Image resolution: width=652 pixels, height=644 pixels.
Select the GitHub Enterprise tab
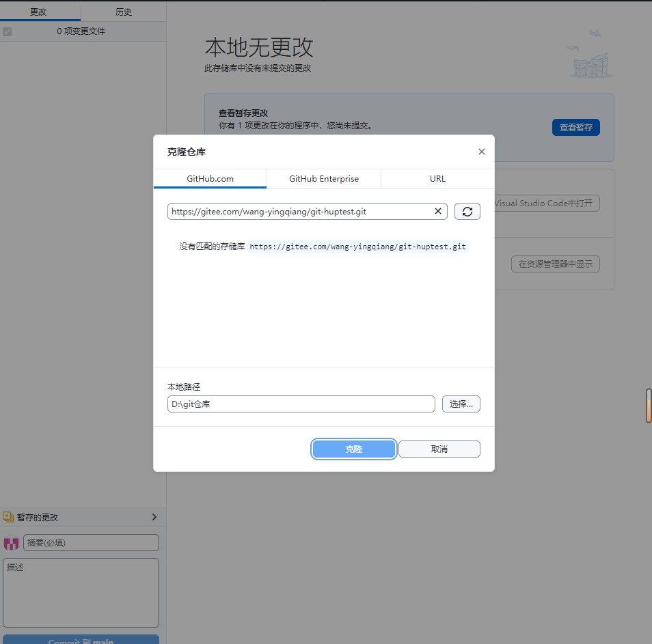coord(323,178)
